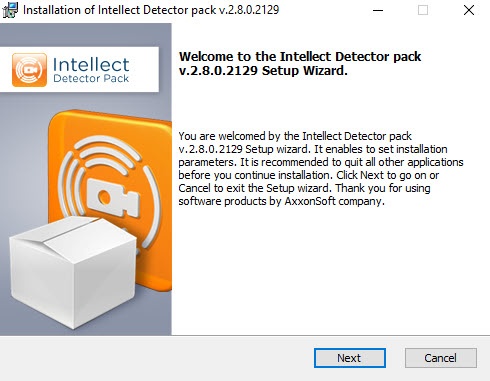Open the installer icon system menu in title bar
The width and height of the screenshot is (490, 381).
point(10,10)
